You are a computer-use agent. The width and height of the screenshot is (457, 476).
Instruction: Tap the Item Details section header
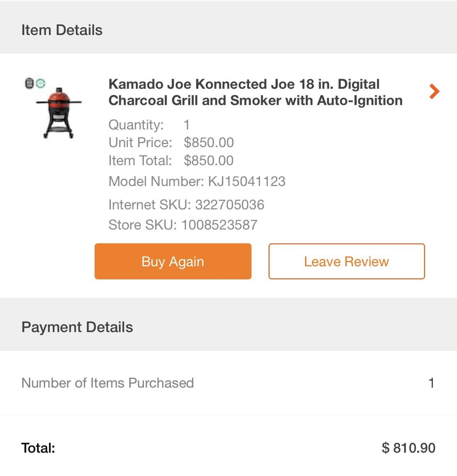point(62,30)
